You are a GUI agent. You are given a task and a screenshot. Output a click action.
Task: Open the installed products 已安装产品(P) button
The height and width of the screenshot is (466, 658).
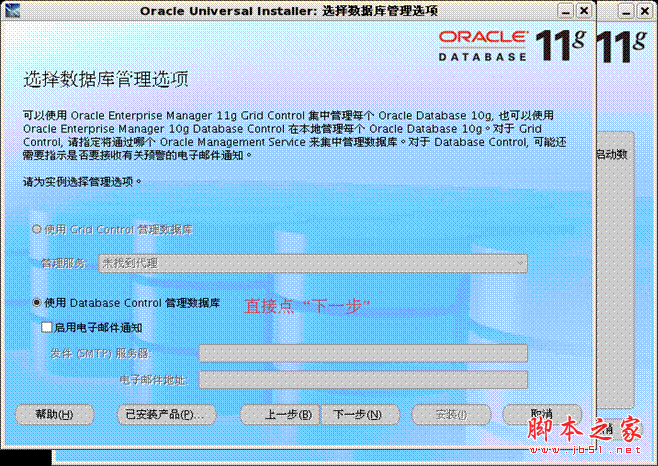(167, 415)
